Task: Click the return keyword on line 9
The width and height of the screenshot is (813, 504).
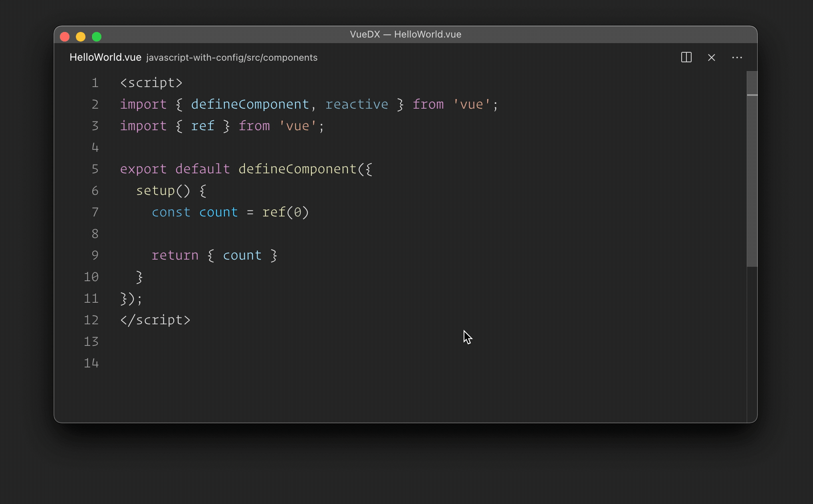Action: [x=175, y=255]
